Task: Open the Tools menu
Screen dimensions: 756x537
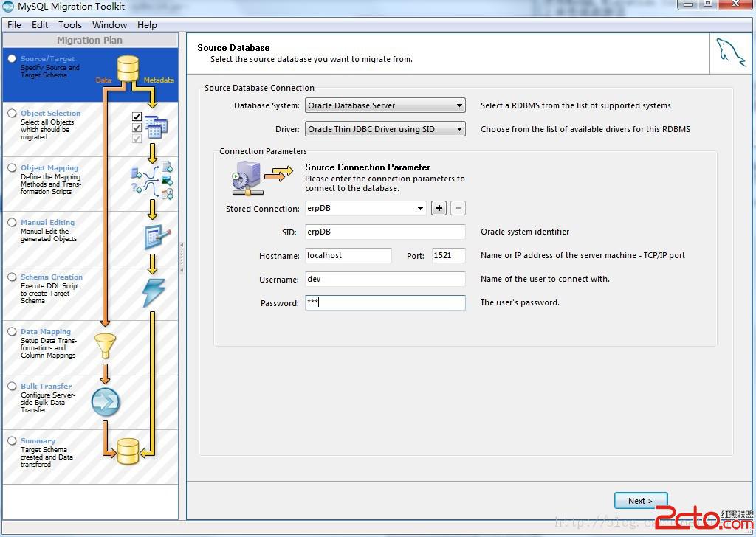Action: pos(70,24)
